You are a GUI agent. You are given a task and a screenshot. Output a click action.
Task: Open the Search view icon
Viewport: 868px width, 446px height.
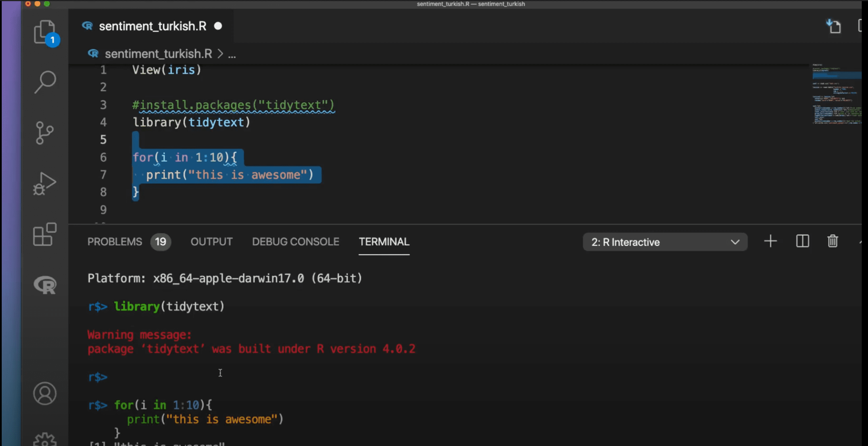coord(45,82)
